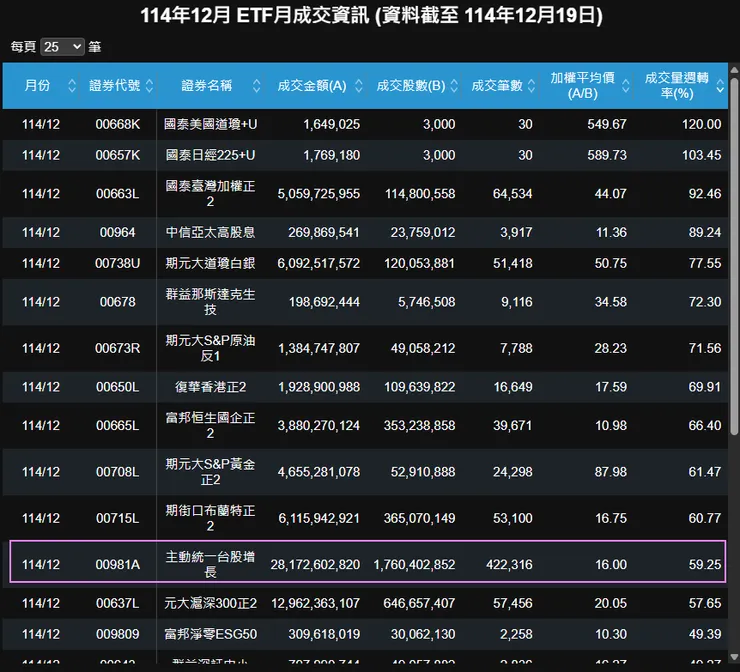Select security code 00708L
Viewport: 740px width, 672px height.
pos(118,472)
